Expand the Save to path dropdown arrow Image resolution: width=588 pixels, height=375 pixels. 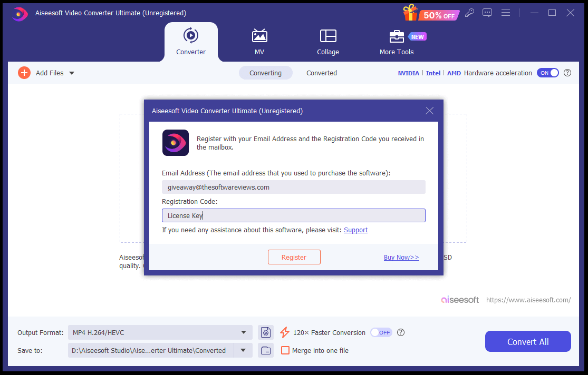(x=243, y=350)
